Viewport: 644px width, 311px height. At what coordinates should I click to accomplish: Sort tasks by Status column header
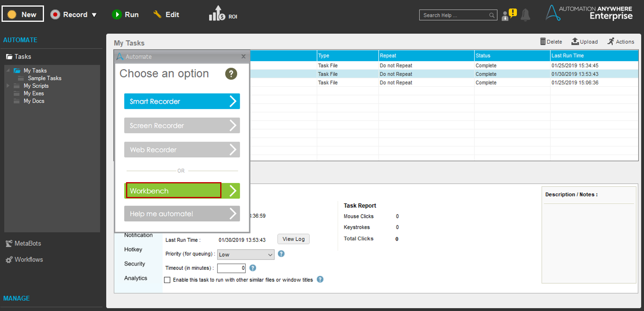pyautogui.click(x=512, y=56)
